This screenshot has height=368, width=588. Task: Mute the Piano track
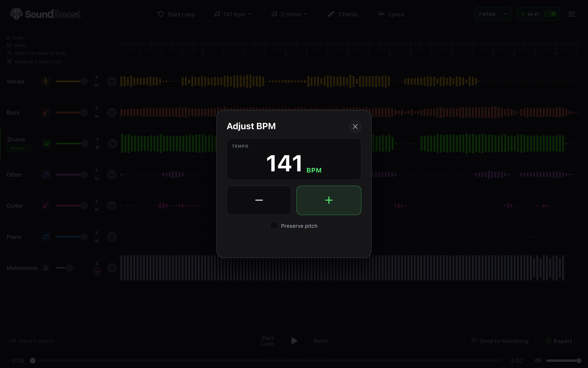[x=97, y=241]
